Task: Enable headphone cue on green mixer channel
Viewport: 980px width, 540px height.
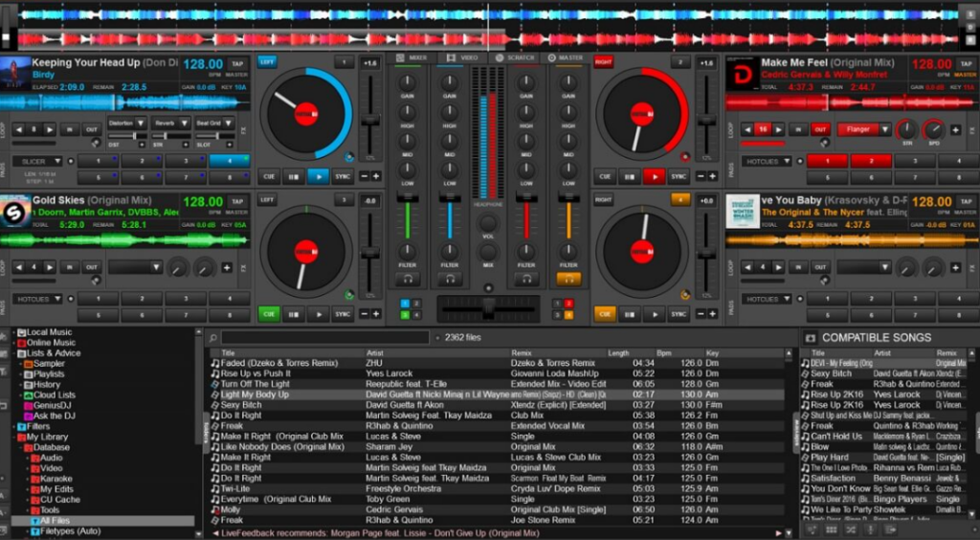Action: coord(408,279)
